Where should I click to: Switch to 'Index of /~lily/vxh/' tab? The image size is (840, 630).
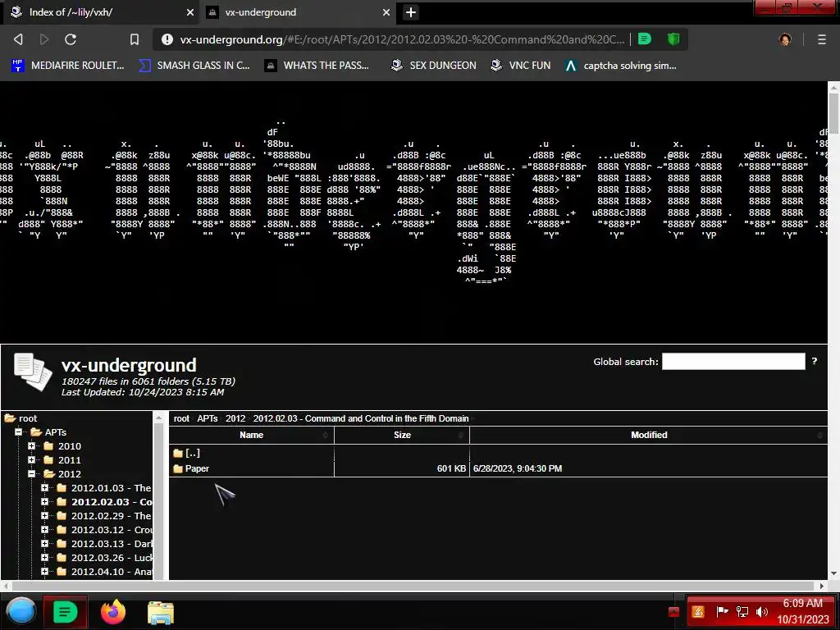(102, 12)
